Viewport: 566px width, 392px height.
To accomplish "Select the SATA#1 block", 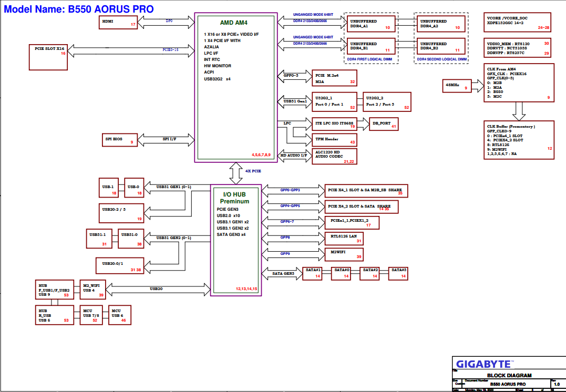I will (x=312, y=274).
